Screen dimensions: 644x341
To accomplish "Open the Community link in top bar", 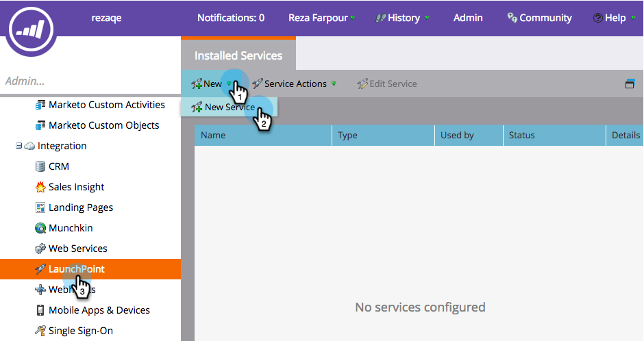I will [545, 18].
